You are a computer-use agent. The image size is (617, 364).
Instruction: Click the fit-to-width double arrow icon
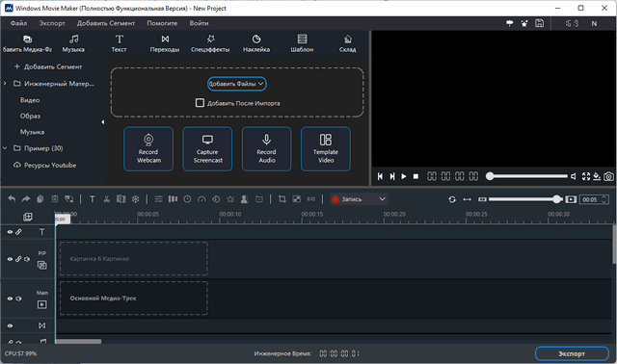tap(467, 199)
